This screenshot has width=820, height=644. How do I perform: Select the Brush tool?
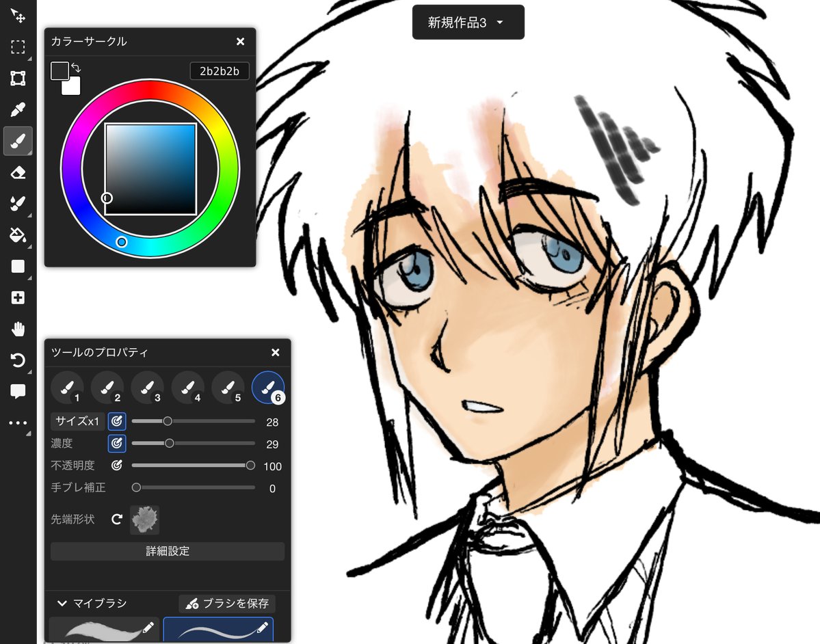click(x=18, y=141)
